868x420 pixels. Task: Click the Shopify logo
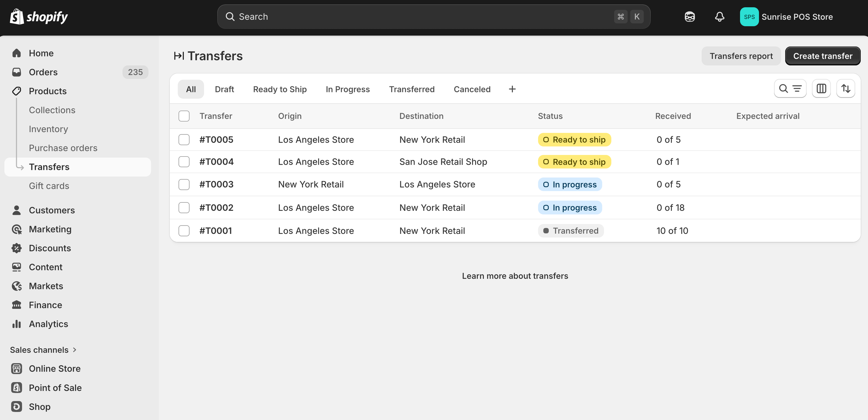coord(39,17)
